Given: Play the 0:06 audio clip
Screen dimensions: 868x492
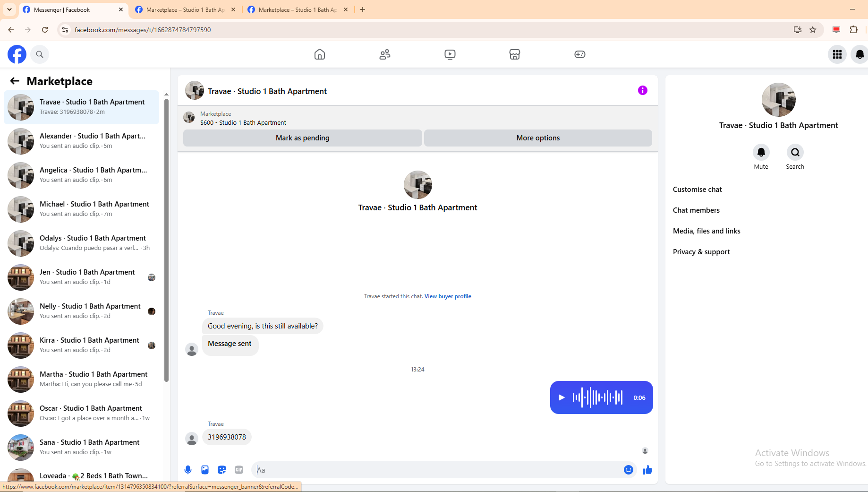Looking at the screenshot, I should coord(562,397).
